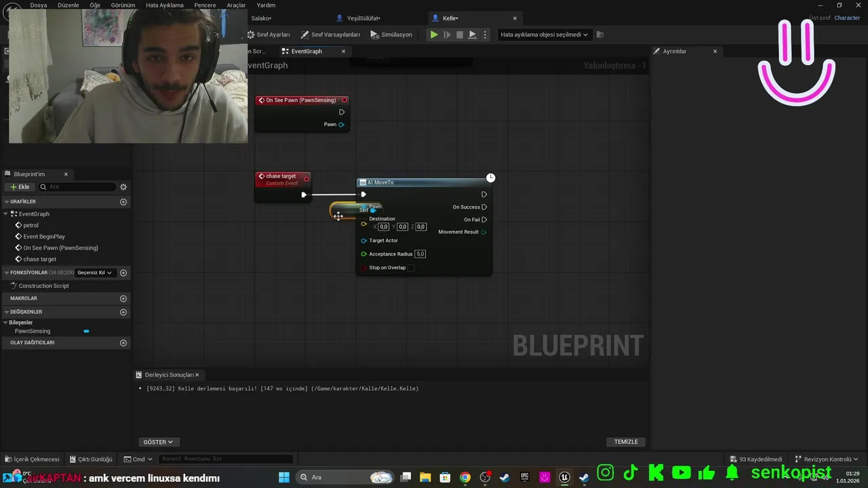868x488 pixels.
Task: Click the advance single frame button
Action: point(447,35)
